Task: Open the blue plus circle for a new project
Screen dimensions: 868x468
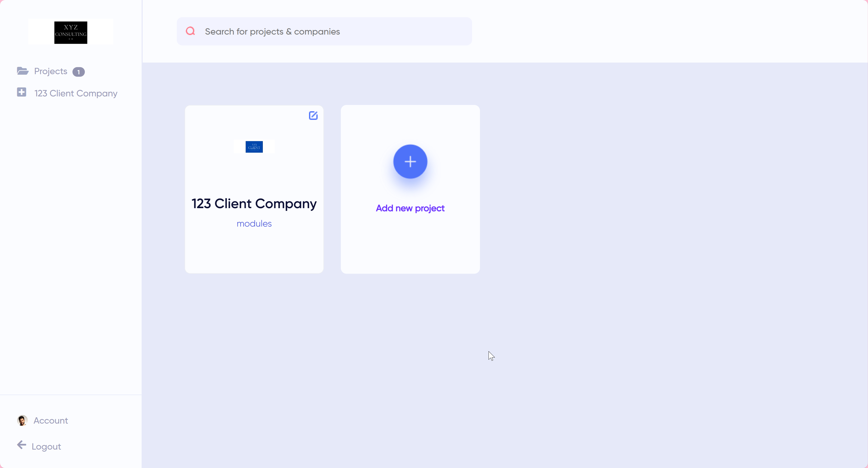Action: (410, 162)
